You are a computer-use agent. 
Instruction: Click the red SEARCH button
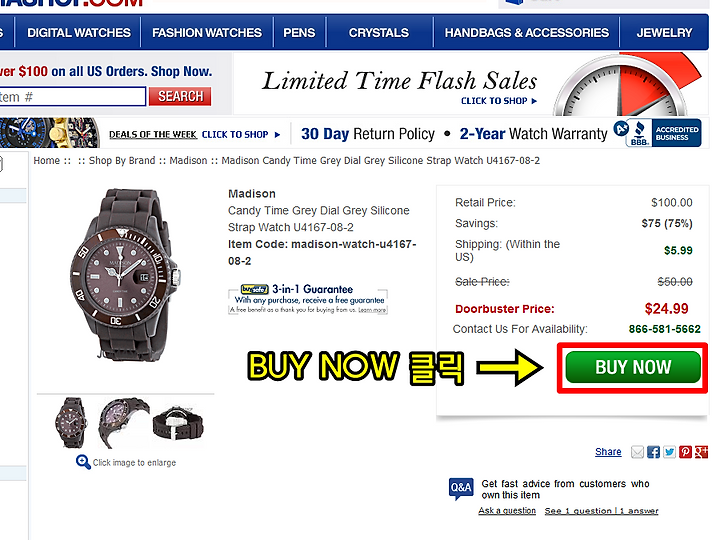click(x=180, y=96)
